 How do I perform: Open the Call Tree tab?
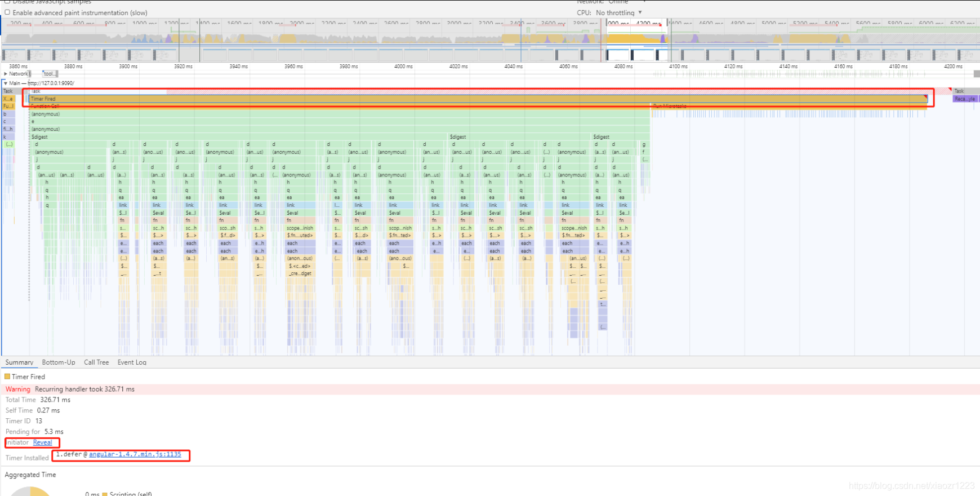tap(96, 362)
